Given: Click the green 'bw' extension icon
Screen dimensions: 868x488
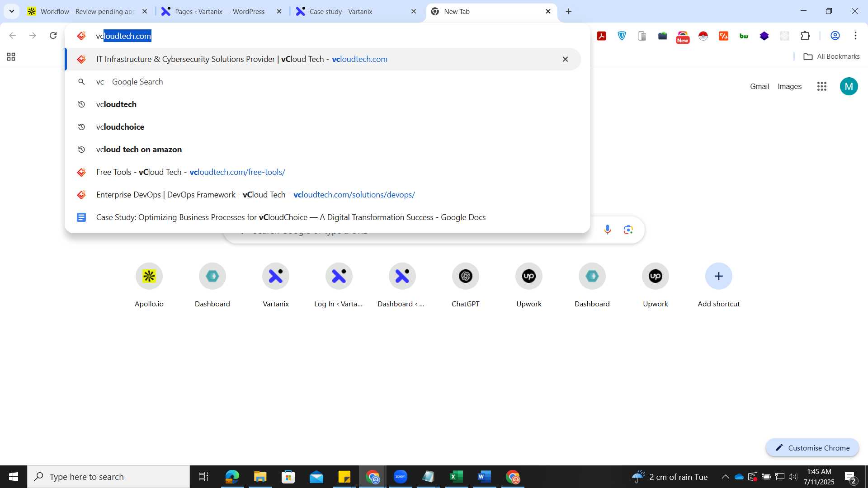Looking at the screenshot, I should pos(744,36).
